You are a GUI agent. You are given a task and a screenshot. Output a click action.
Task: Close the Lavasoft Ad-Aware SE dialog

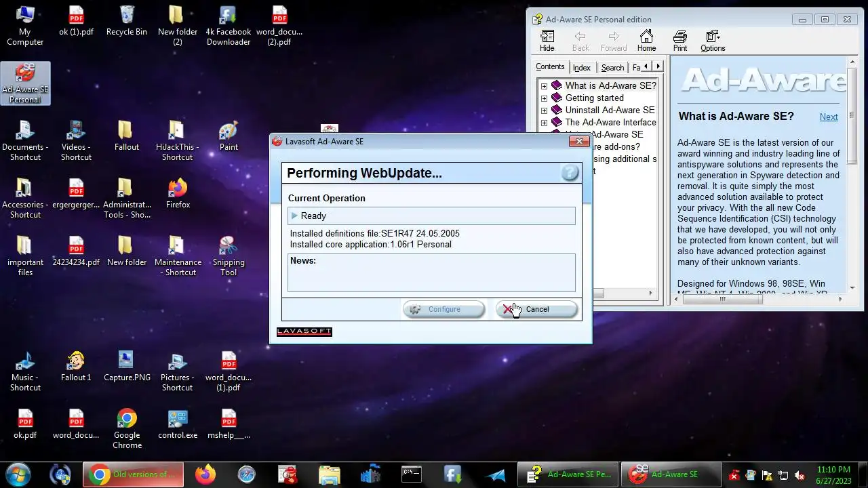(579, 141)
